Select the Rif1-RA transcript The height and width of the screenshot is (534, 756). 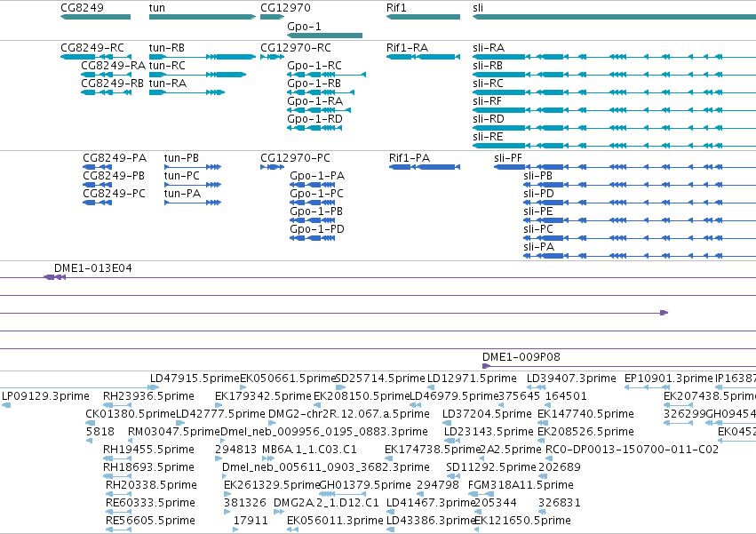coord(424,57)
